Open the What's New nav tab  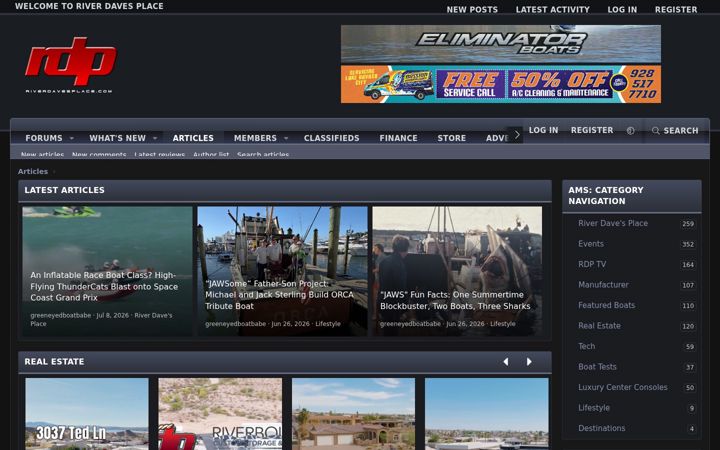click(x=118, y=138)
